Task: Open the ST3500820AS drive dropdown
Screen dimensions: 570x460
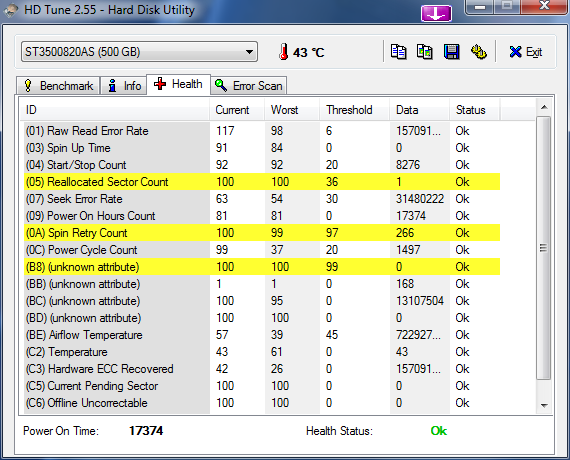Action: point(139,52)
